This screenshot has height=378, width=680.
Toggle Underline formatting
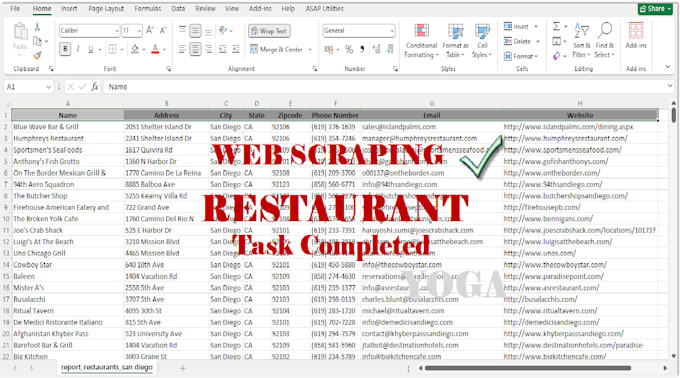(x=91, y=49)
